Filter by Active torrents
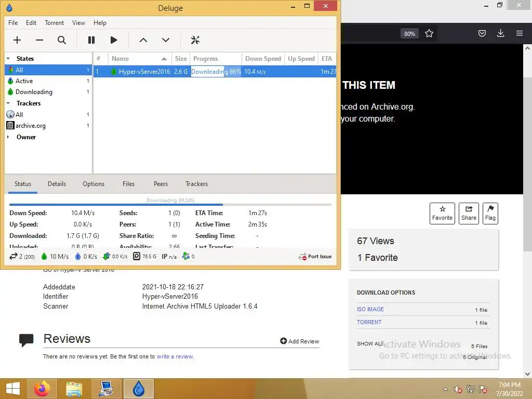532x399 pixels. click(x=48, y=81)
